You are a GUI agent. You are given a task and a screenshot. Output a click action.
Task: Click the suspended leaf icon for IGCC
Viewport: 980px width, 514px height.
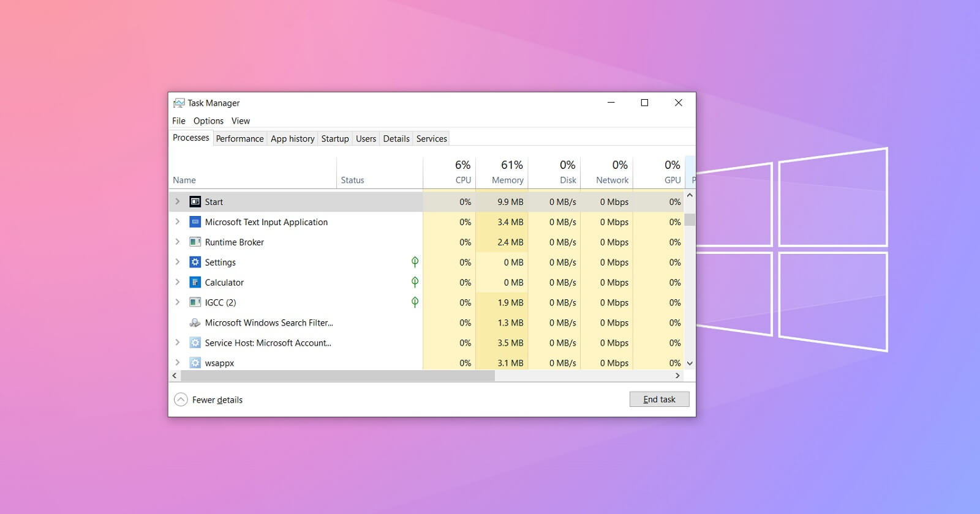click(x=415, y=302)
